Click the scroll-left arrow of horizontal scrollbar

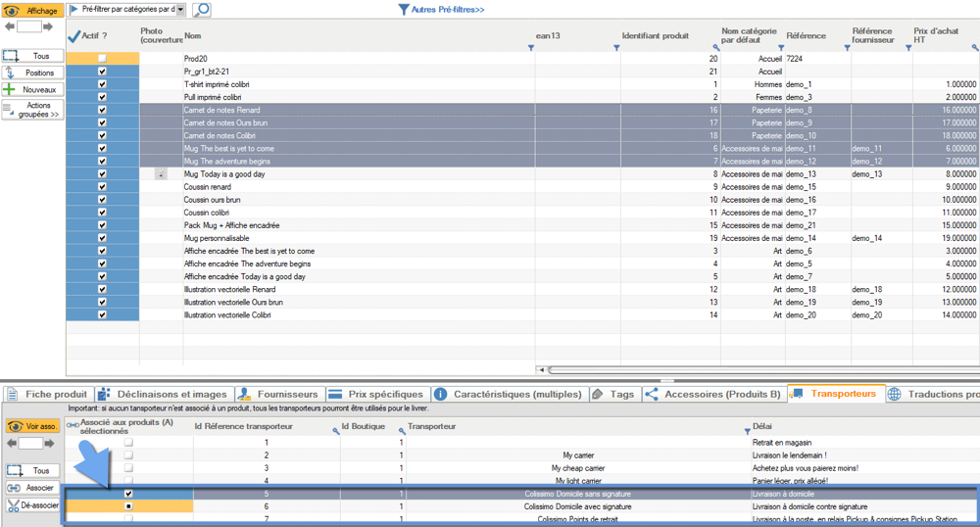coord(542,369)
